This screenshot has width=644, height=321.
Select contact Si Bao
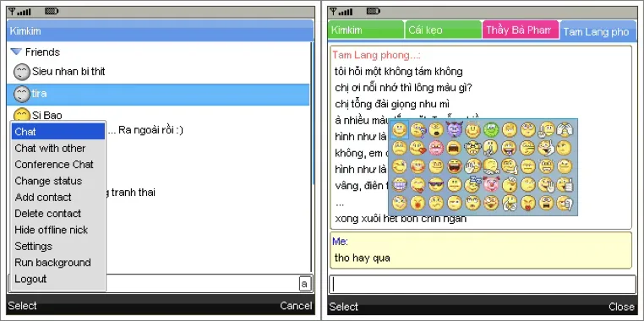(158, 115)
